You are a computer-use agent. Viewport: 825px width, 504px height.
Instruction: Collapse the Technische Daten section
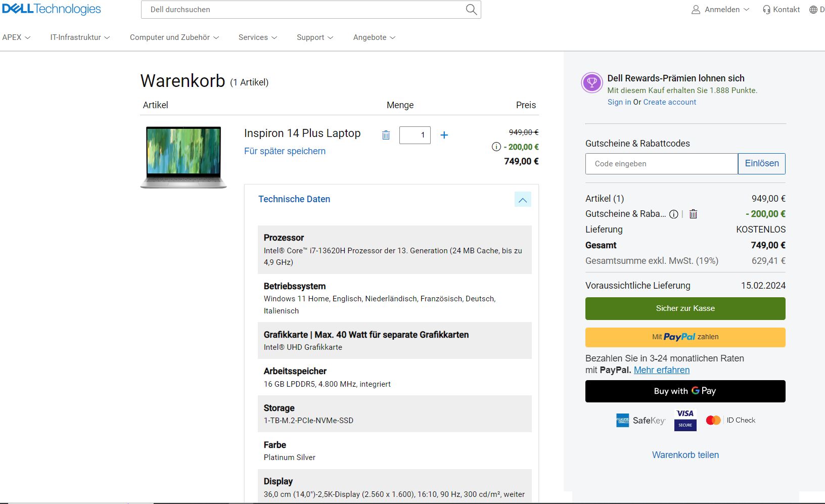(x=523, y=200)
